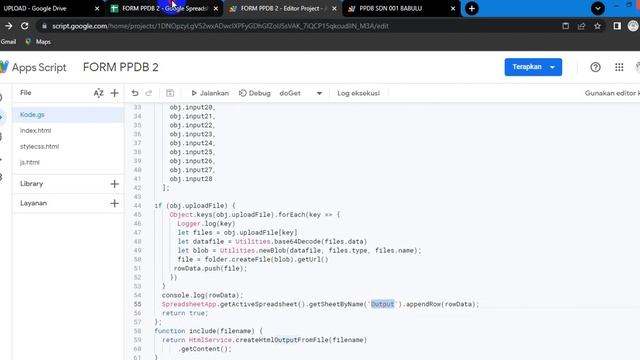Click the obj.input28 code line

pos(191,179)
